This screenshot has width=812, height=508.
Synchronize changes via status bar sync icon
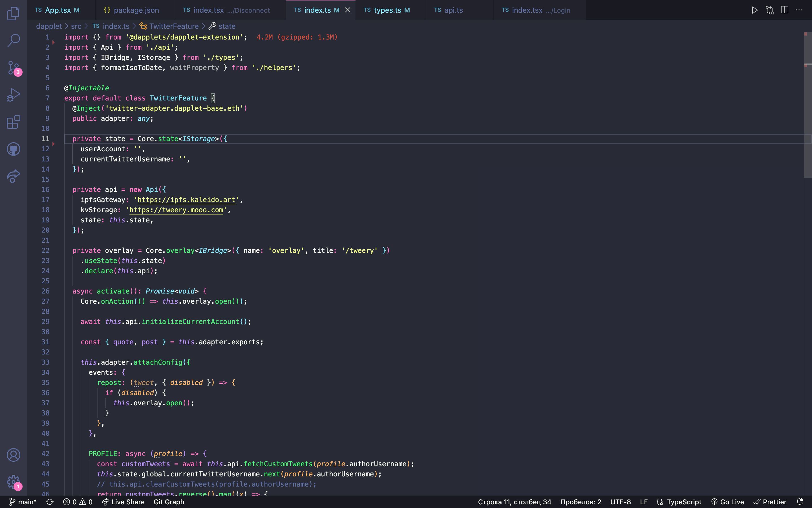[50, 502]
